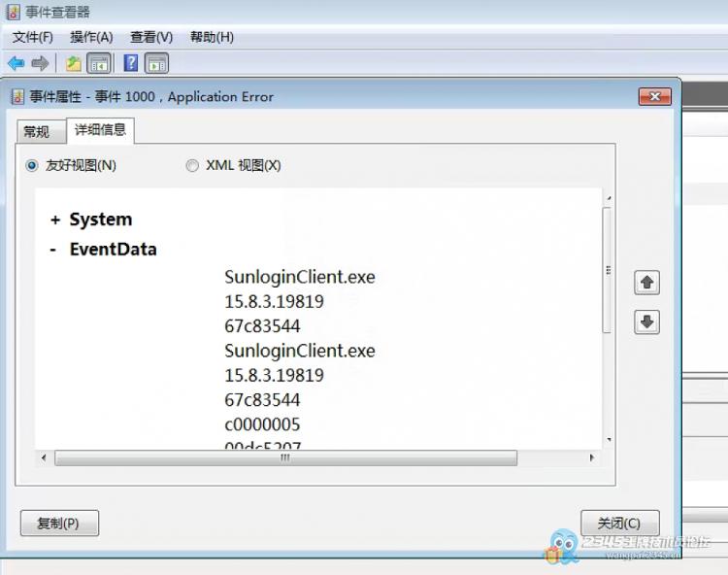The height and width of the screenshot is (575, 728).
Task: Open the blue question mark help icon
Action: (x=131, y=63)
